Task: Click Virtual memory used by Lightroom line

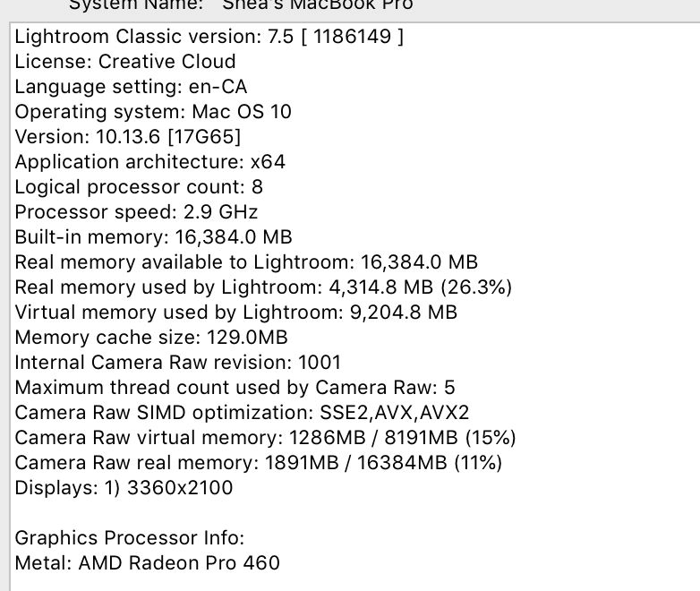Action: pos(235,313)
